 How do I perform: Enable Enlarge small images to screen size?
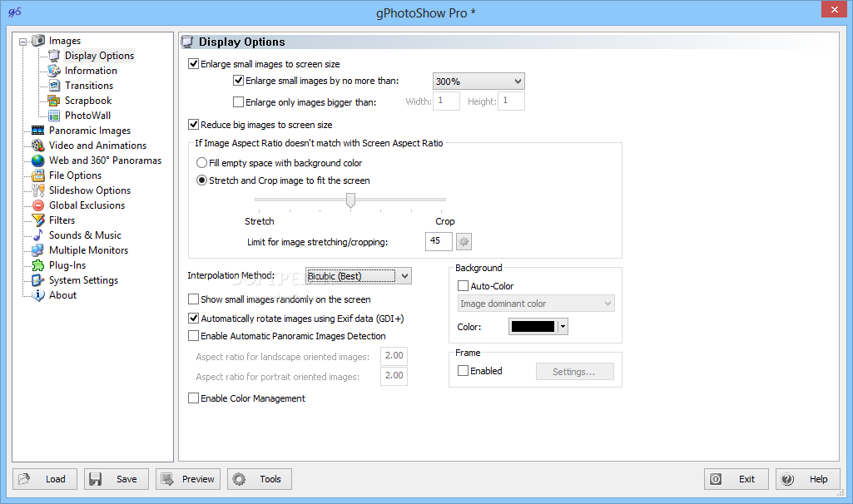pos(193,63)
